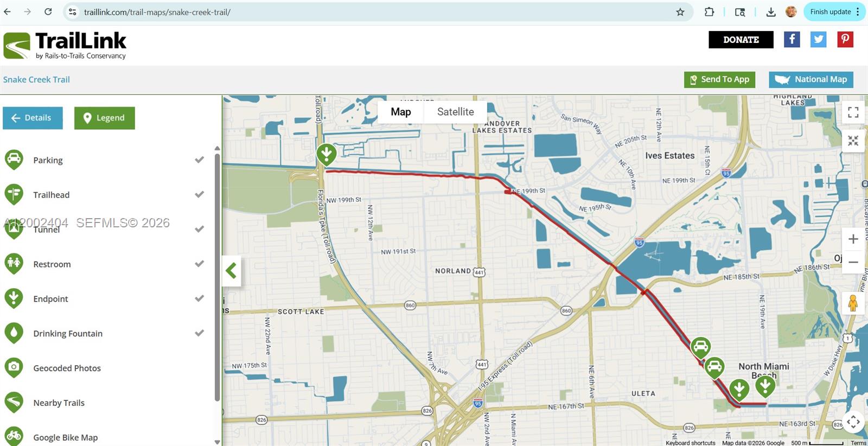Toggle the Drinking Fountain checkmark
This screenshot has height=446, width=868.
199,333
